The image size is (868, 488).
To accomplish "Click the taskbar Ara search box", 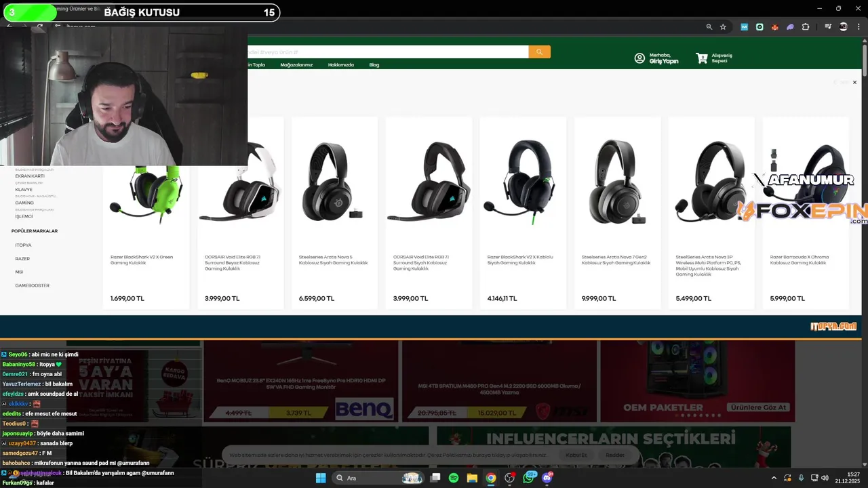I will (376, 478).
